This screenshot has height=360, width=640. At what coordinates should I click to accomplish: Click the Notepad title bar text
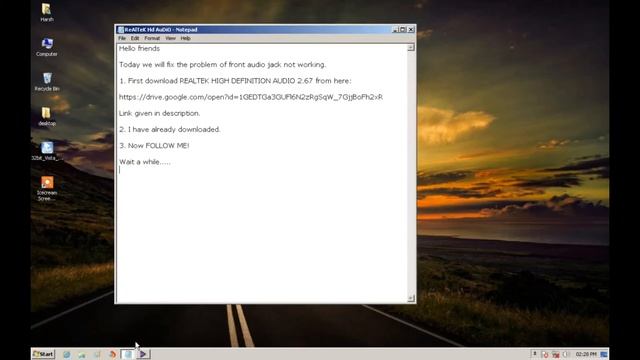click(161, 30)
